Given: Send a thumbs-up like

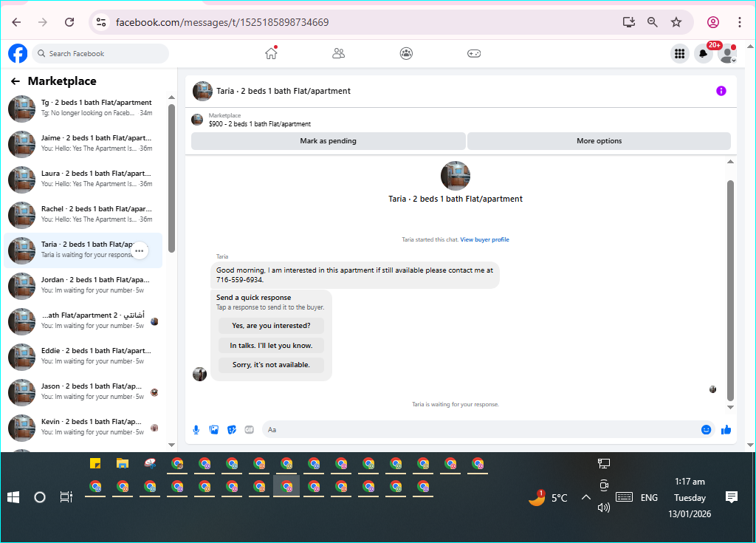Looking at the screenshot, I should pos(726,429).
